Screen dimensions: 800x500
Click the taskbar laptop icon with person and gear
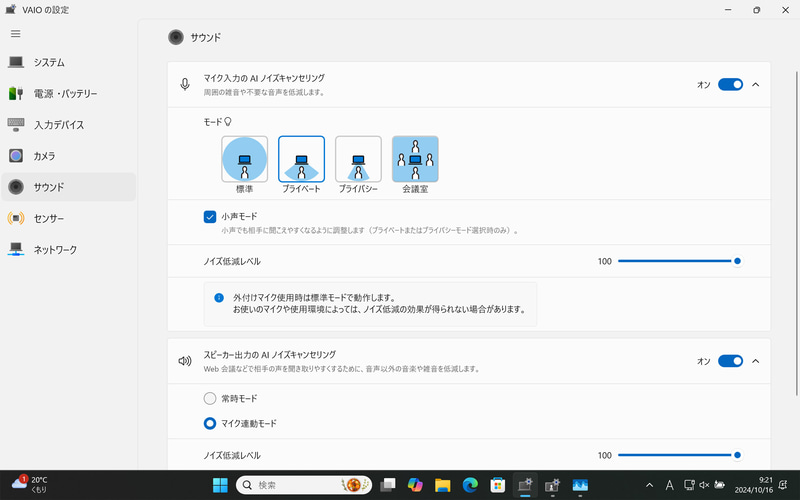[553, 485]
